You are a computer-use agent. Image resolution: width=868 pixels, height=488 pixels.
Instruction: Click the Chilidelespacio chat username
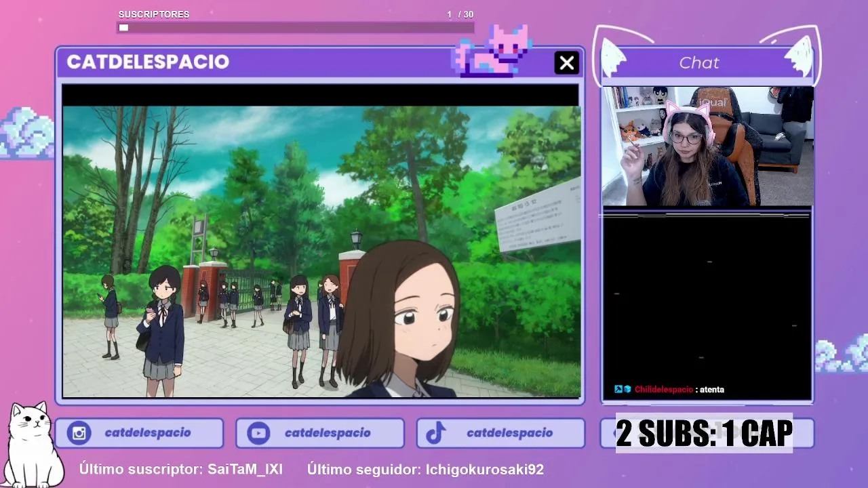click(664, 390)
